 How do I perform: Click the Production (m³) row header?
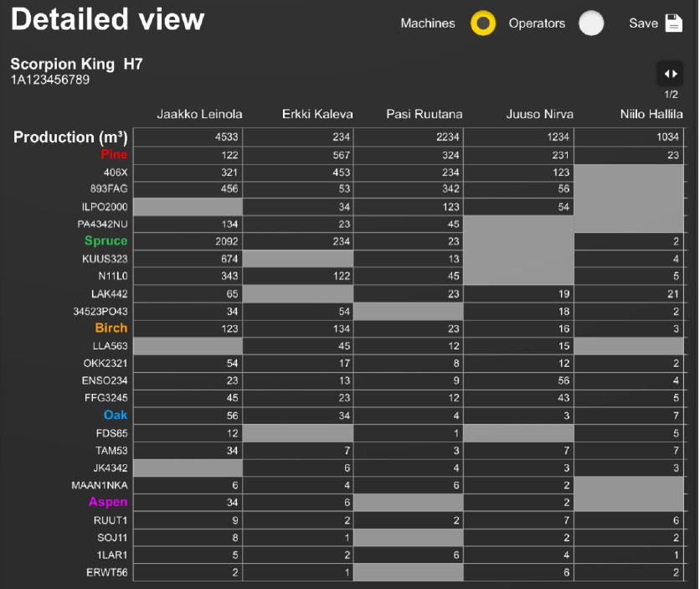[x=70, y=137]
